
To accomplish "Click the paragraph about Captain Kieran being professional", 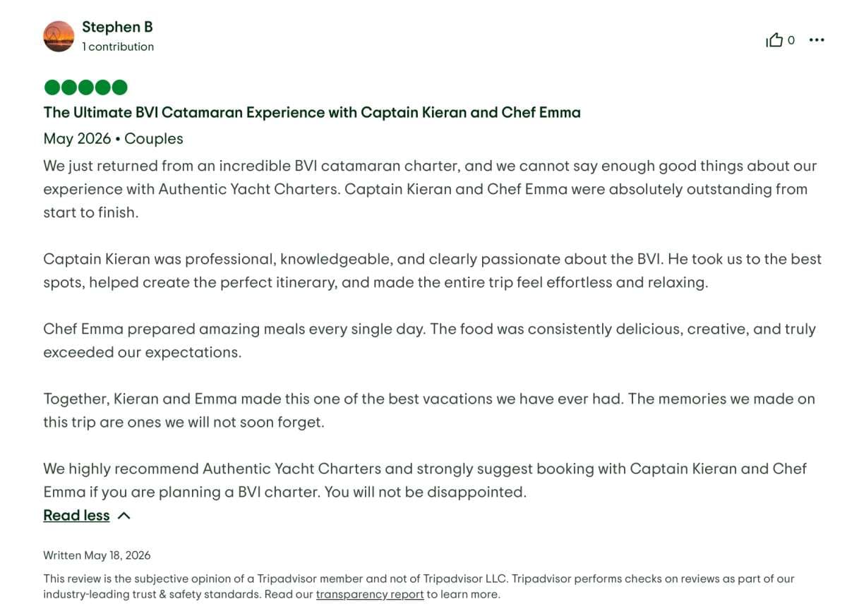I will pos(432,270).
